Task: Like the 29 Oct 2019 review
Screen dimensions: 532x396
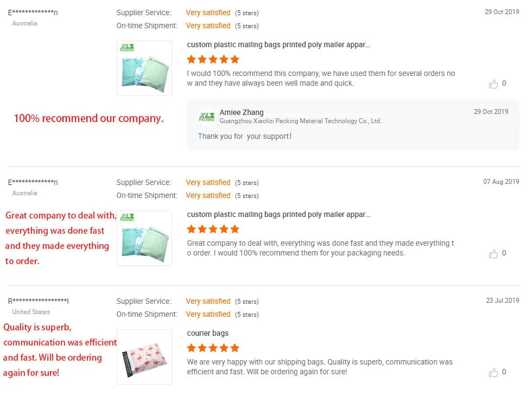Action: point(493,84)
